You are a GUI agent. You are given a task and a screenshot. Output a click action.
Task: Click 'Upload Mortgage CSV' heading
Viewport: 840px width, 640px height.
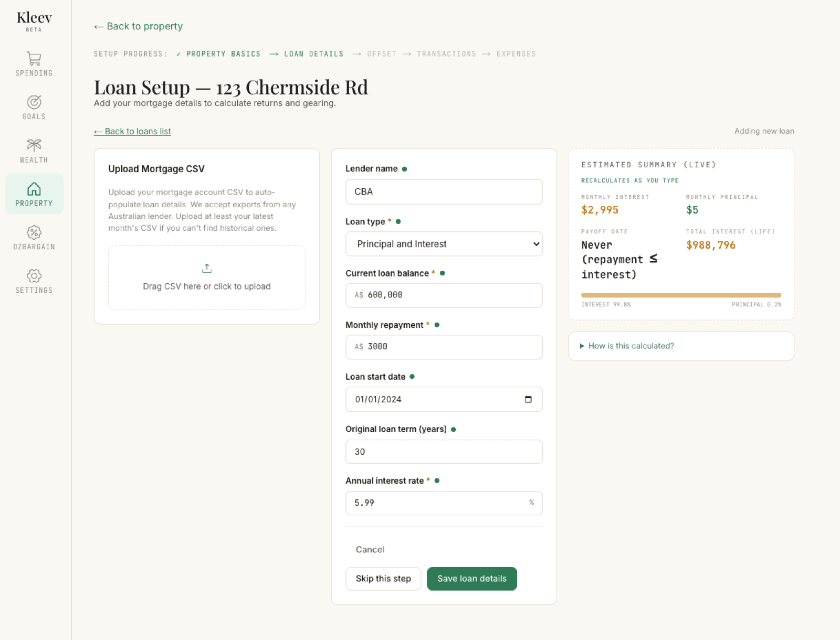156,169
